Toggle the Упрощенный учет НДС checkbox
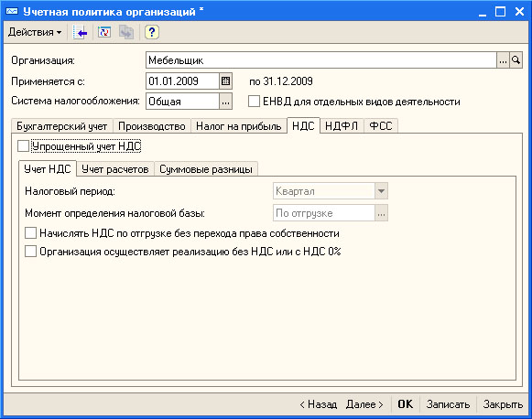The width and height of the screenshot is (532, 419). (24, 146)
